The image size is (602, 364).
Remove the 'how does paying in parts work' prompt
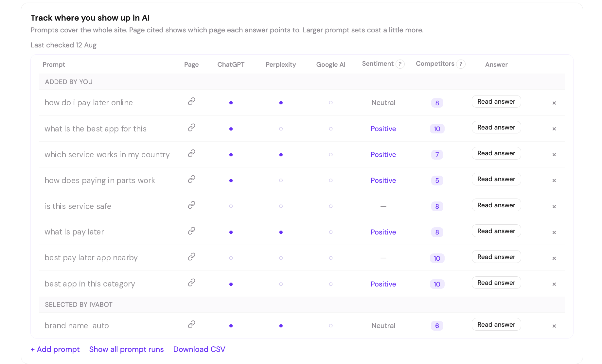click(x=554, y=181)
